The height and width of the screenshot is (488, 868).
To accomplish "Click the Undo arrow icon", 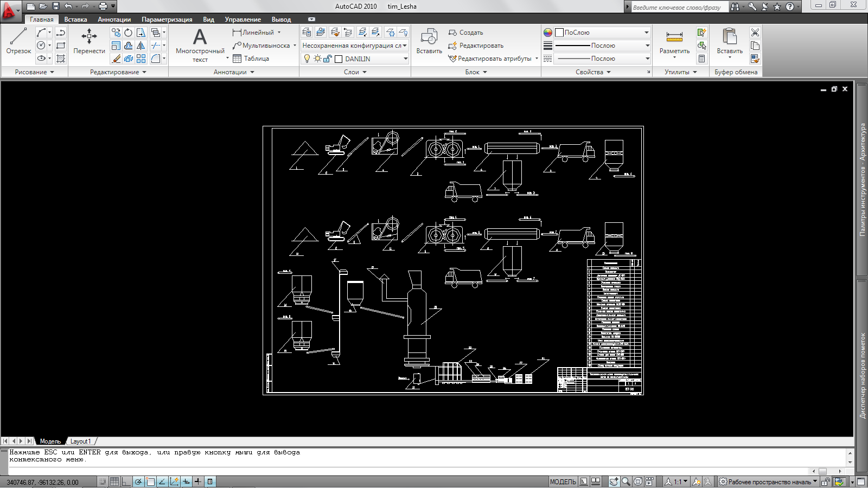I will (68, 7).
